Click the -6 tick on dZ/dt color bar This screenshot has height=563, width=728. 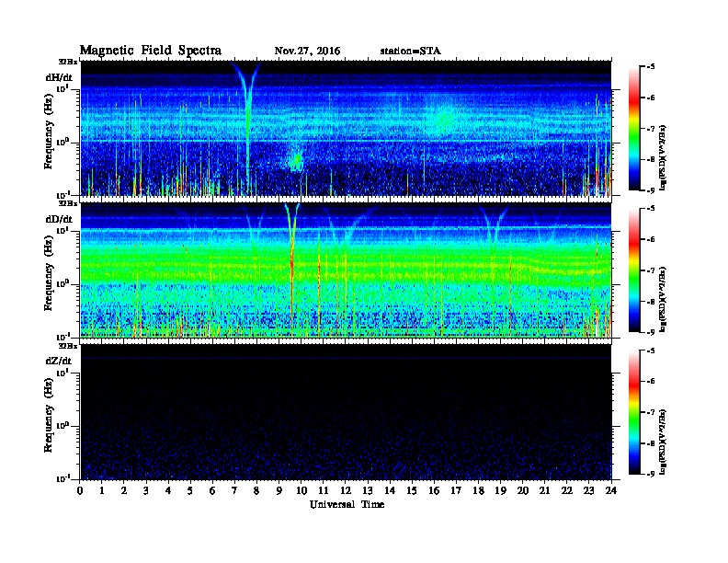click(x=650, y=381)
